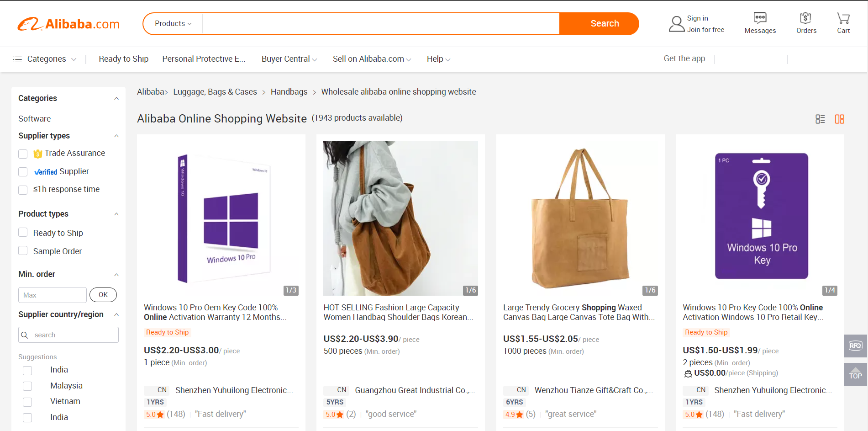
Task: Open Windows 10 Pro Oem Key Code listing title
Action: click(x=215, y=313)
